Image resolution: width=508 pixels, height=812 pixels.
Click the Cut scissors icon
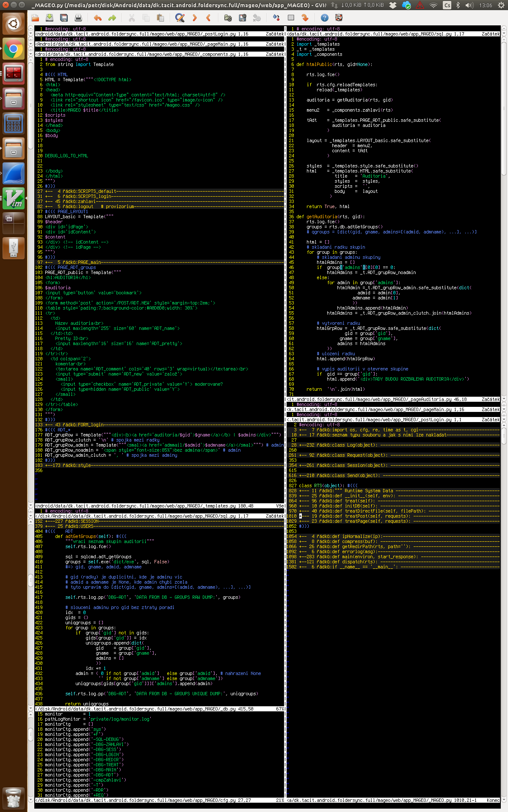click(132, 18)
